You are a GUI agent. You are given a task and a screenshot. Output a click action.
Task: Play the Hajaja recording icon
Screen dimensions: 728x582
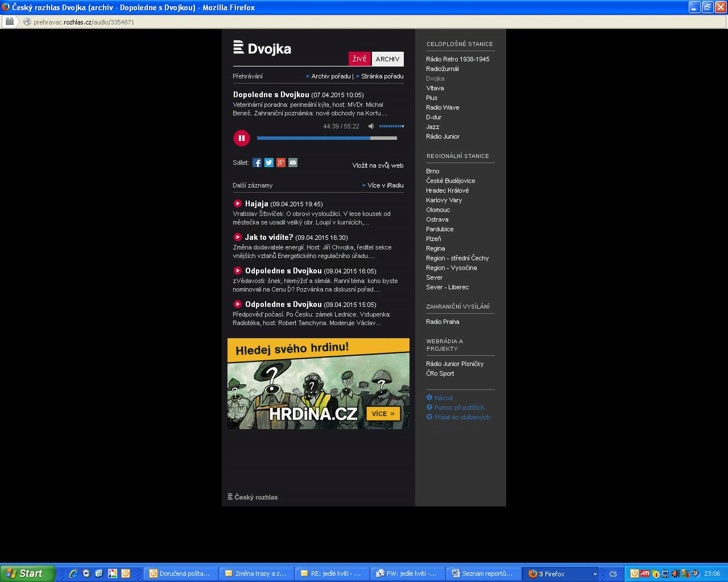point(238,203)
